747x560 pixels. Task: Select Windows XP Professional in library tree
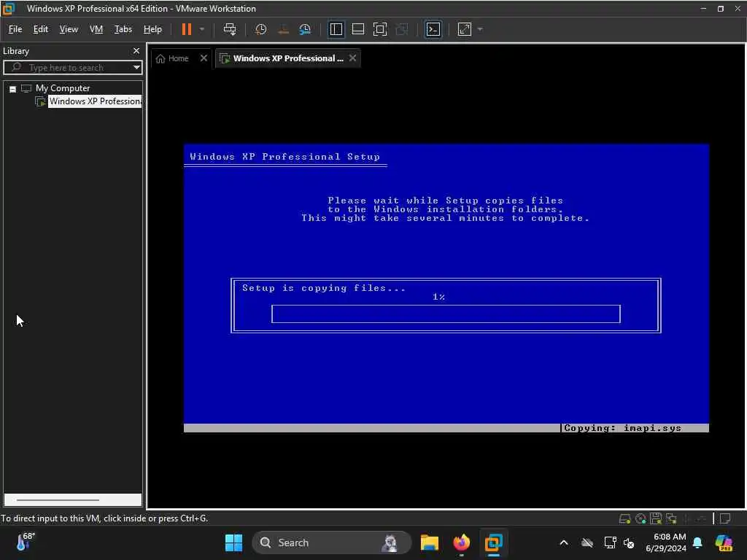tap(94, 101)
